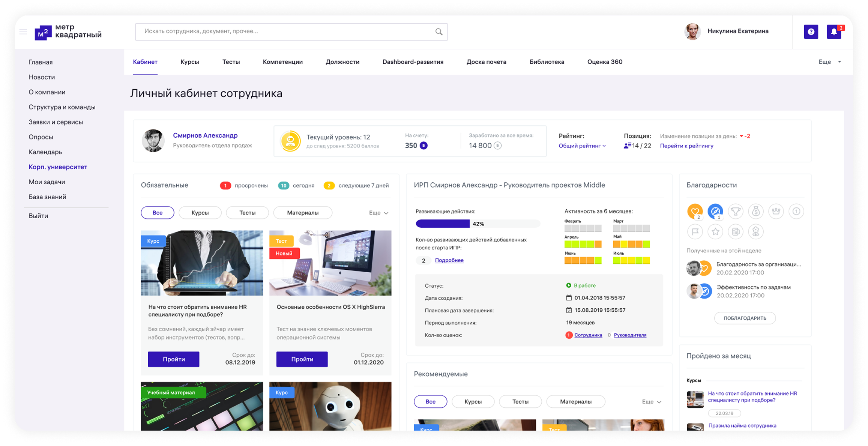Select the Материалы filter in Обязательные

pos(303,213)
